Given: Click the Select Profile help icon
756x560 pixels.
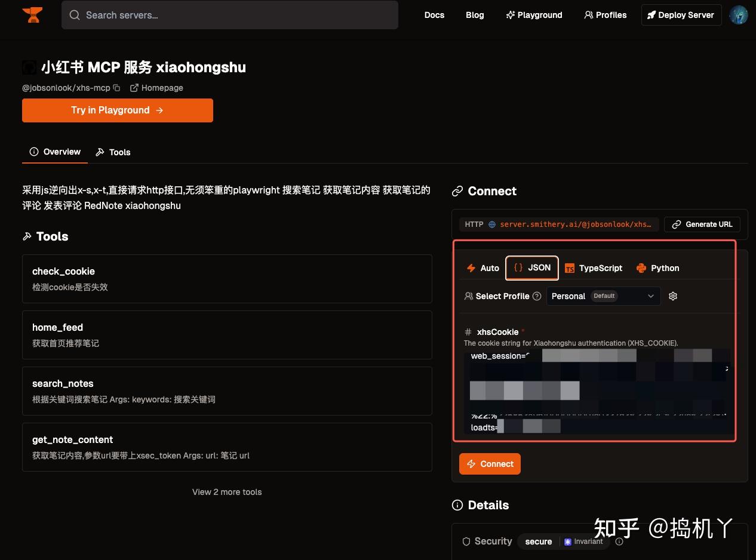Looking at the screenshot, I should [x=537, y=296].
